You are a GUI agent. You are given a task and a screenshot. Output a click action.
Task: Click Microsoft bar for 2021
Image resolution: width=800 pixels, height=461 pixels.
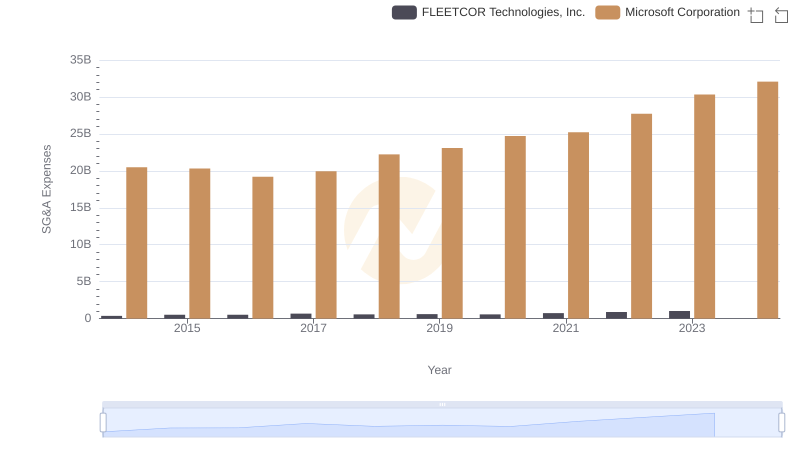pos(579,225)
